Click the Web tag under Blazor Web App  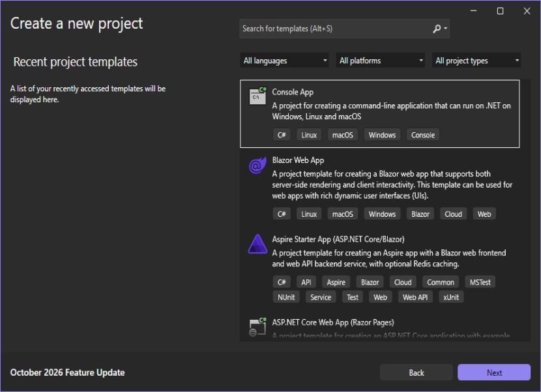click(x=484, y=214)
